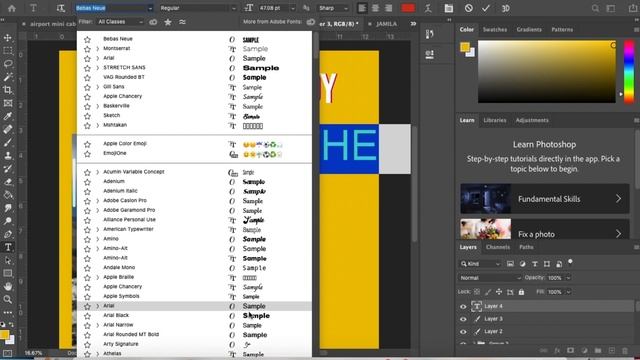Toggle More from Adobe Fonts

311,22
